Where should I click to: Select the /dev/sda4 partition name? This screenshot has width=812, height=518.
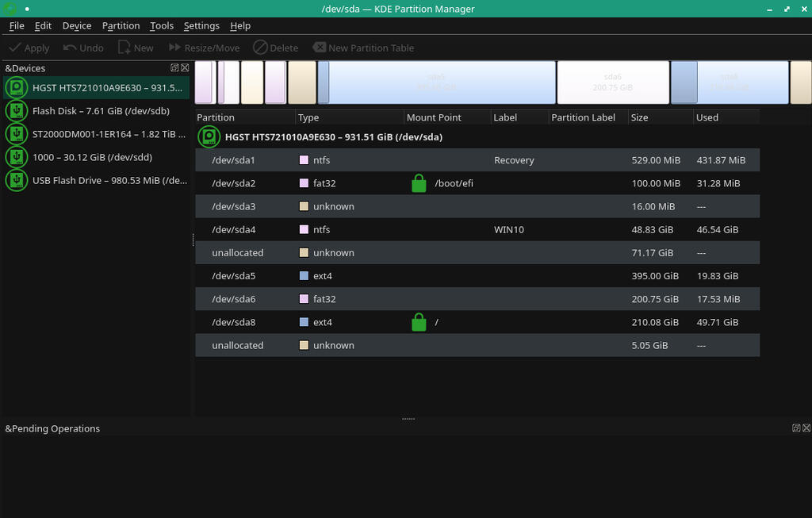pyautogui.click(x=234, y=229)
